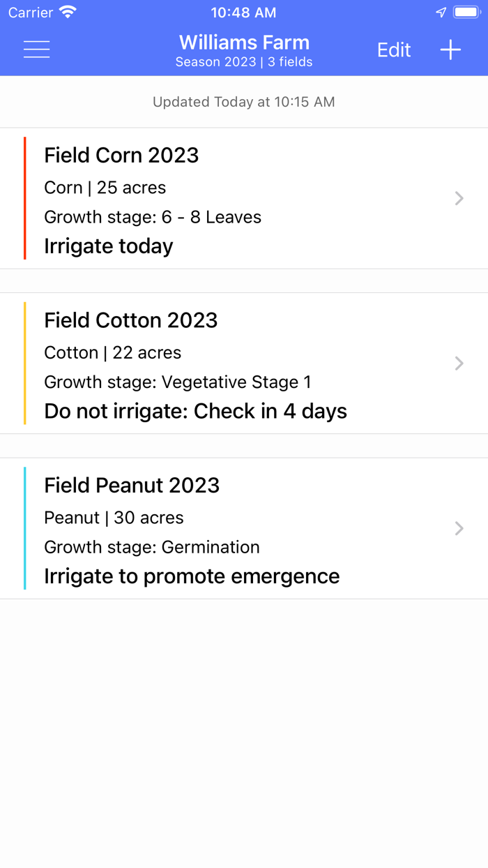Tap 'Updated Today at 10:15 AM' text

pyautogui.click(x=243, y=102)
